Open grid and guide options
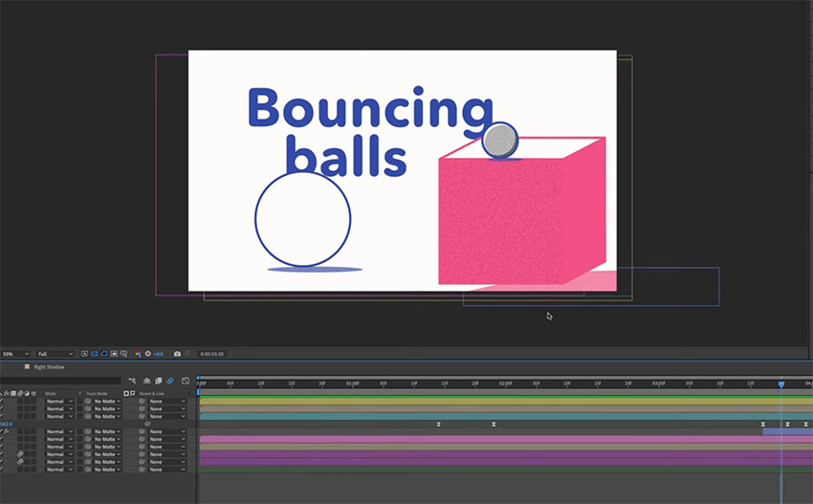This screenshot has height=504, width=813. [x=124, y=354]
